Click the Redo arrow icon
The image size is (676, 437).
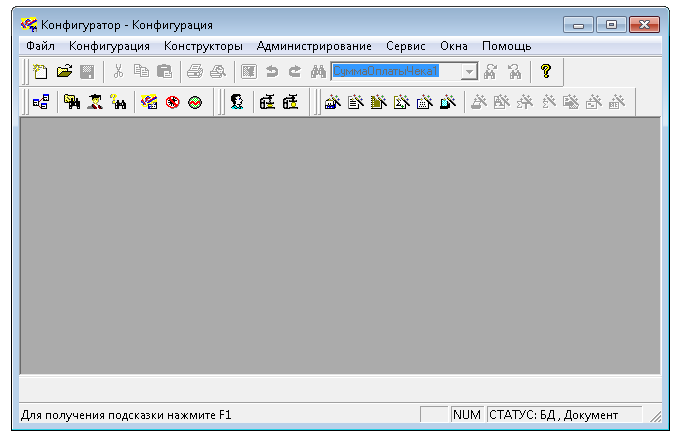tap(295, 72)
